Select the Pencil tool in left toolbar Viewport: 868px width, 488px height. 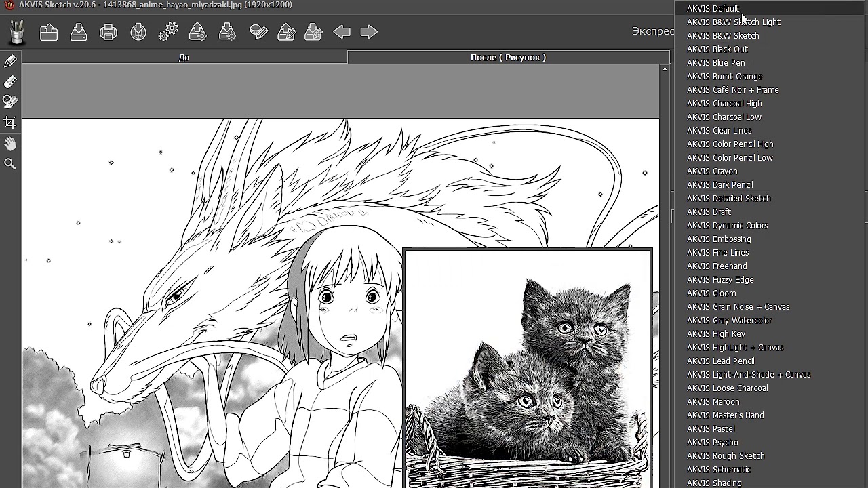click(x=10, y=62)
